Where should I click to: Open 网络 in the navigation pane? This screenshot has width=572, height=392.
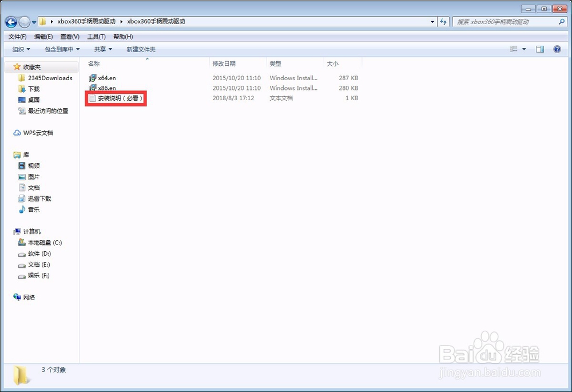point(24,297)
